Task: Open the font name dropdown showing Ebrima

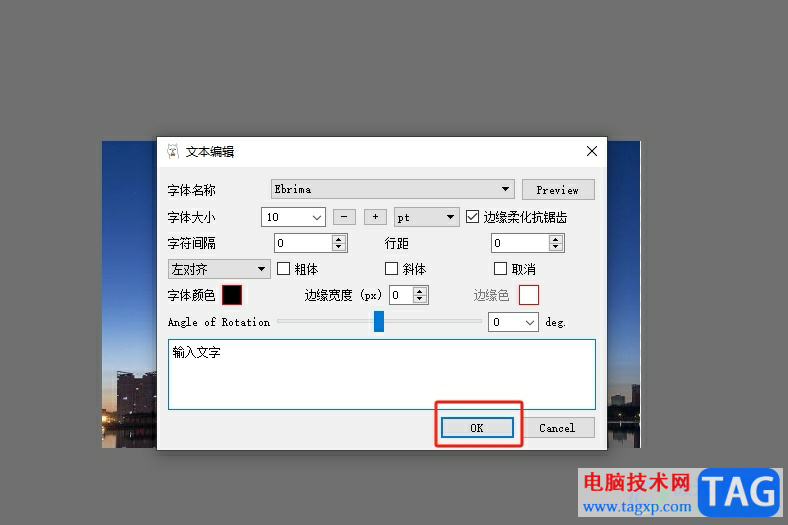Action: click(392, 189)
